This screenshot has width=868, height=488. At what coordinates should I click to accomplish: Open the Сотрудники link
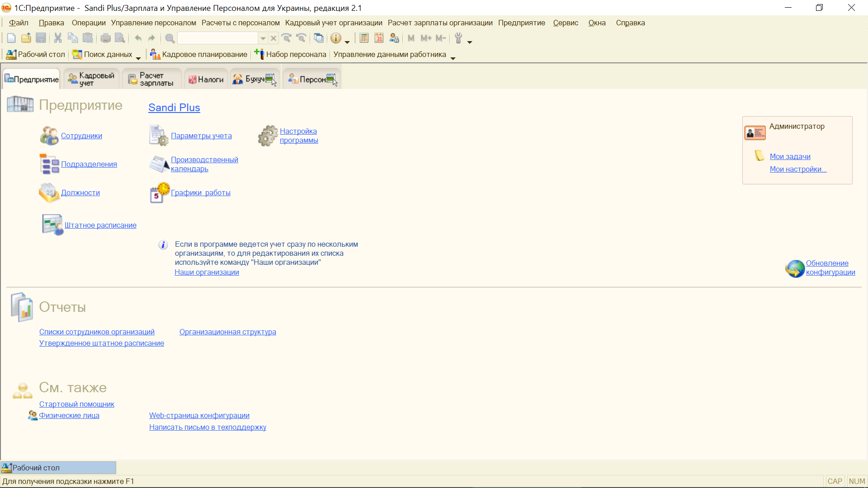tap(81, 136)
